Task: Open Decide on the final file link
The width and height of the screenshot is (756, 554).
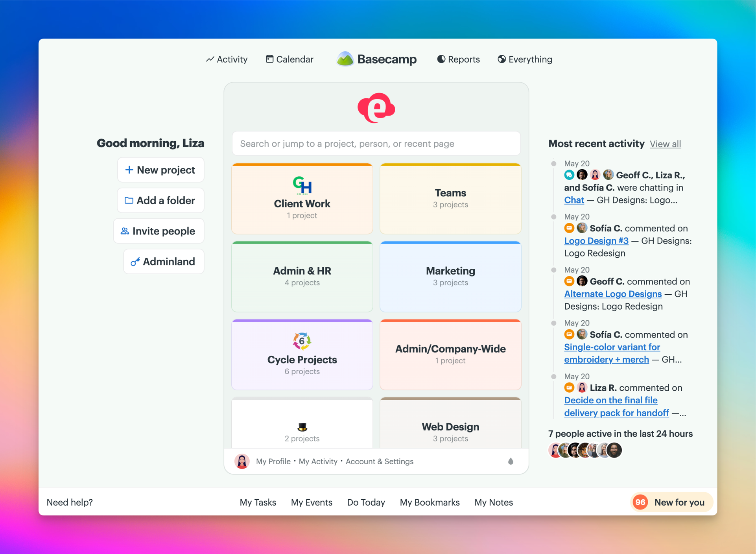Action: coord(616,406)
